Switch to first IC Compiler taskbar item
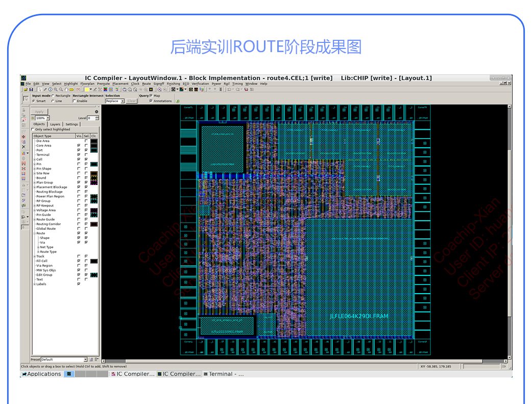532x404 pixels. (x=133, y=374)
